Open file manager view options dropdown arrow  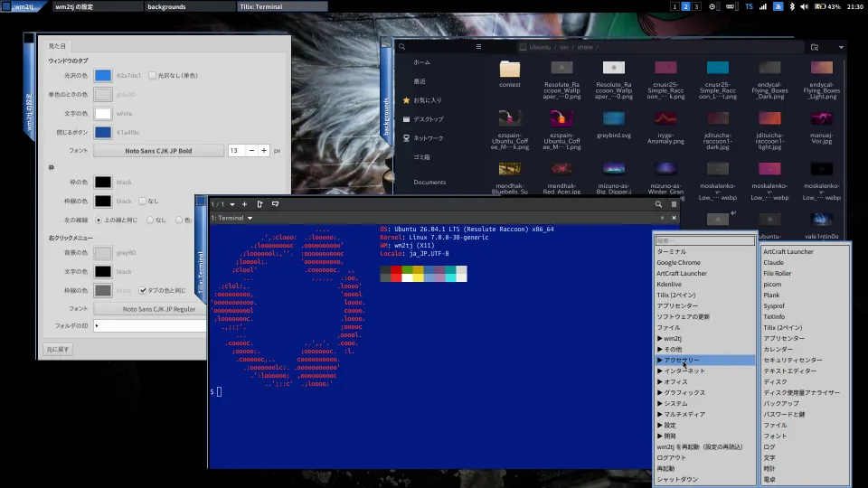click(x=841, y=47)
